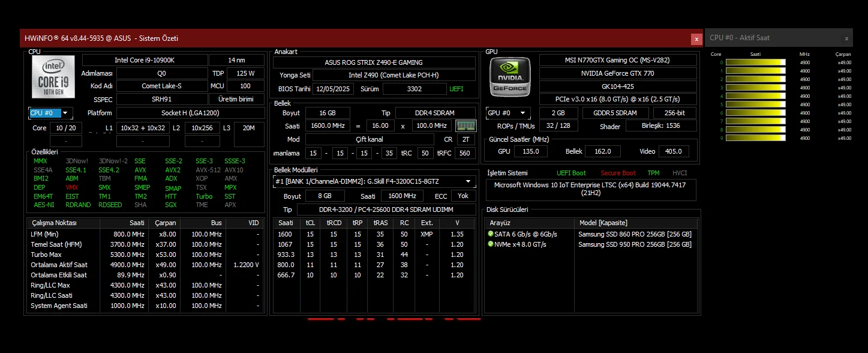Click the 20M L3 cache value
This screenshot has width=868, height=353.
[248, 128]
